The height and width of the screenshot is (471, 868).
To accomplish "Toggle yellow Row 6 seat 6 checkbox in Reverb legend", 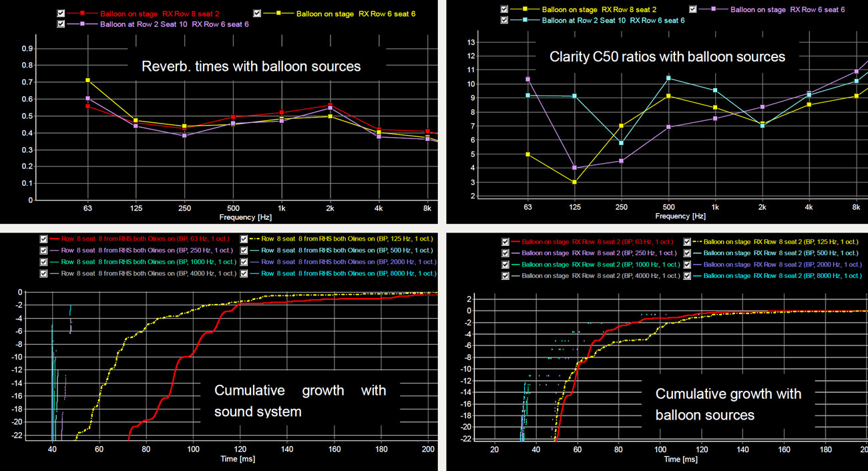I will coord(258,13).
